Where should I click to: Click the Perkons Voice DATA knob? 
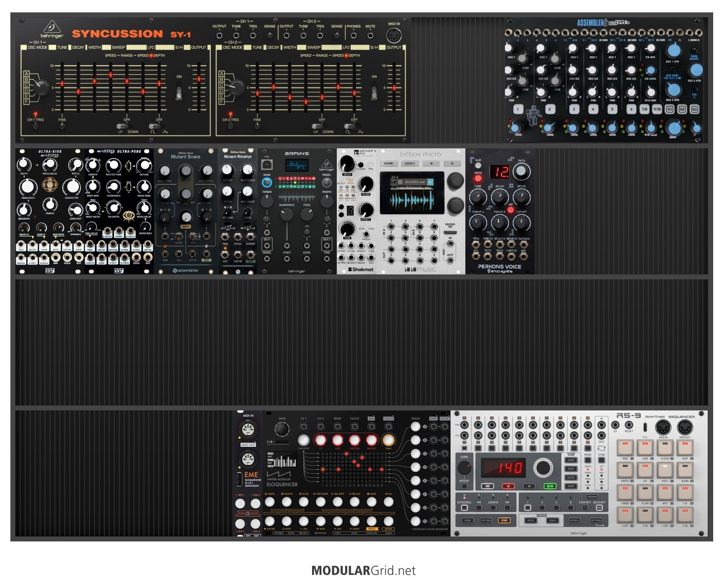coord(521,172)
